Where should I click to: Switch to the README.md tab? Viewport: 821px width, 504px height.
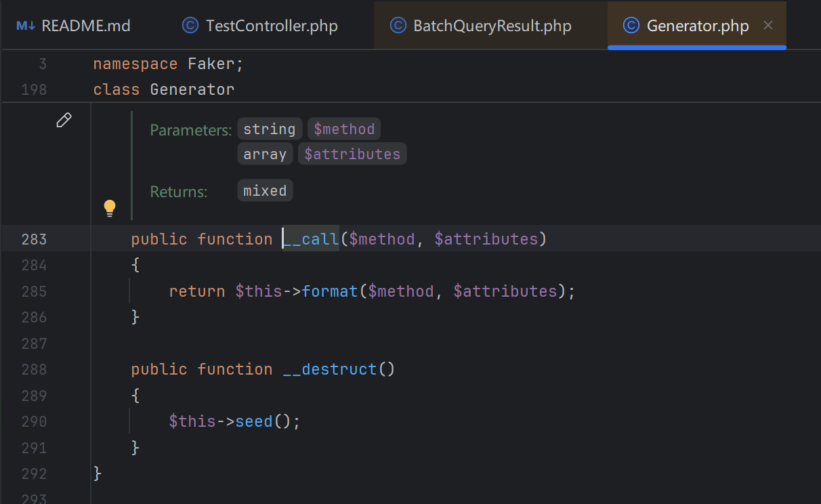point(73,26)
